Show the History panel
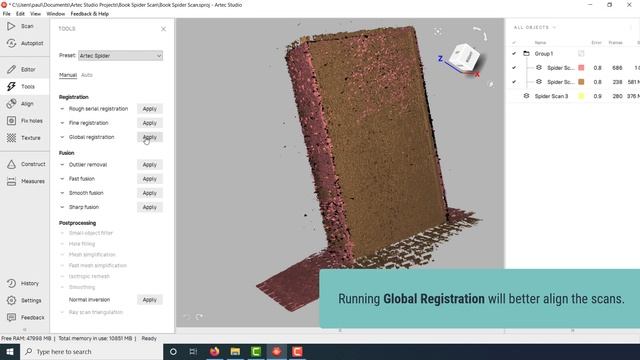Image resolution: width=640 pixels, height=360 pixels. click(23, 283)
